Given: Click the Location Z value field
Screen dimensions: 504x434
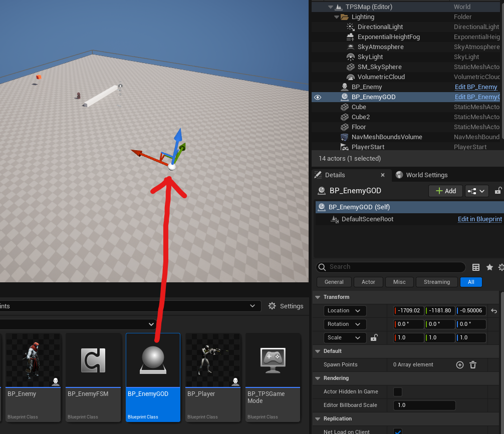Looking at the screenshot, I should [x=471, y=311].
